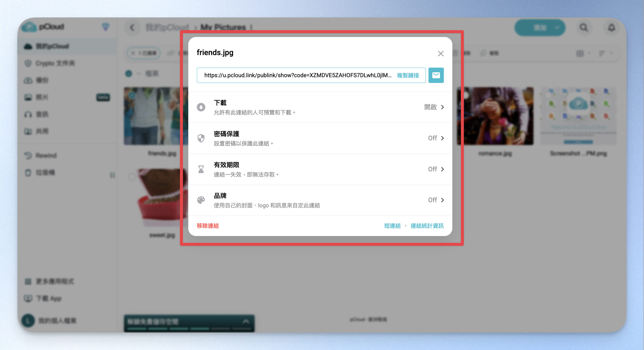Open the 品牌 Off setting row
The height and width of the screenshot is (350, 644).
(x=320, y=200)
